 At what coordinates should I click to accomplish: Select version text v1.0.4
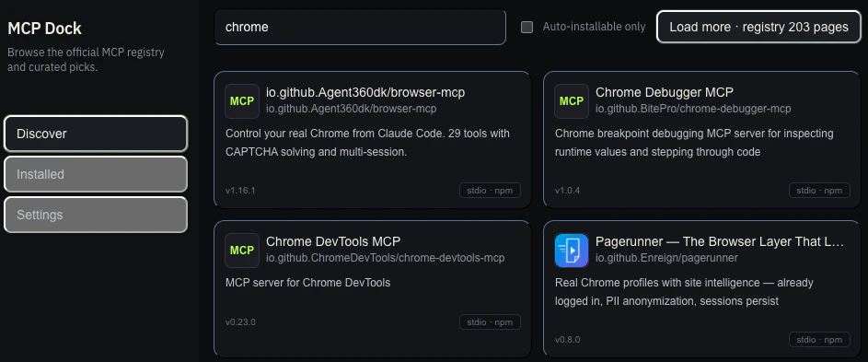click(567, 191)
